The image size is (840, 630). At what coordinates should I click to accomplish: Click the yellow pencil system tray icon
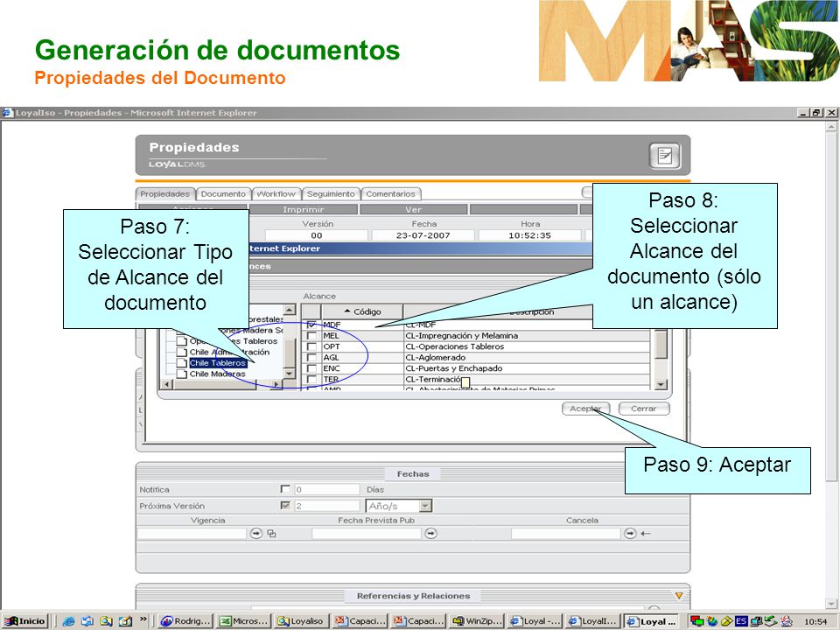726,621
